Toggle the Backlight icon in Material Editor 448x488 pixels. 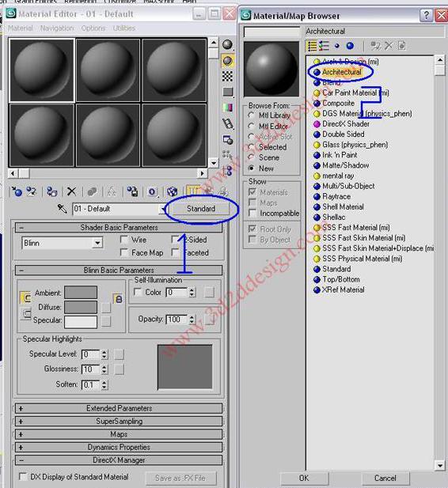click(x=227, y=60)
